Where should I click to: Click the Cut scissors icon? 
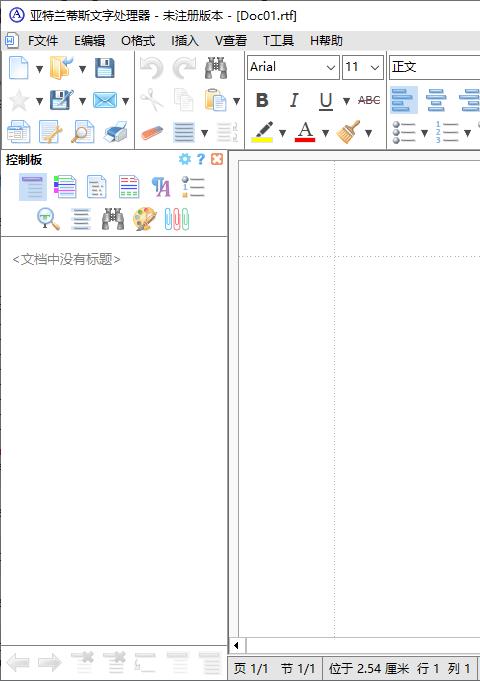[152, 100]
